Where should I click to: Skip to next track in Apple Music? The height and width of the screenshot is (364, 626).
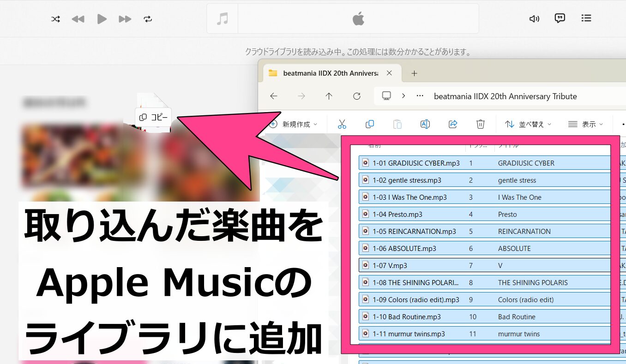[x=125, y=19]
